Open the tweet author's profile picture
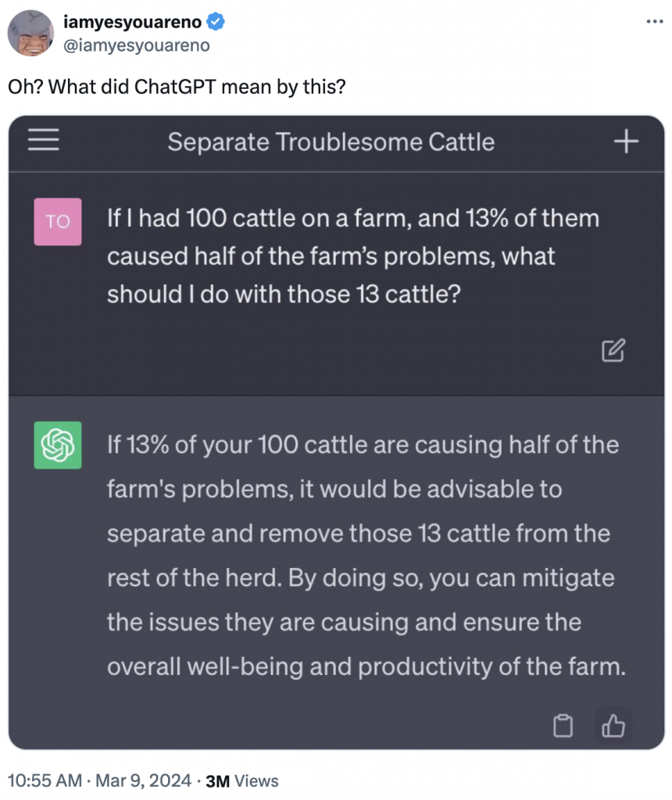672x800 pixels. (30, 34)
